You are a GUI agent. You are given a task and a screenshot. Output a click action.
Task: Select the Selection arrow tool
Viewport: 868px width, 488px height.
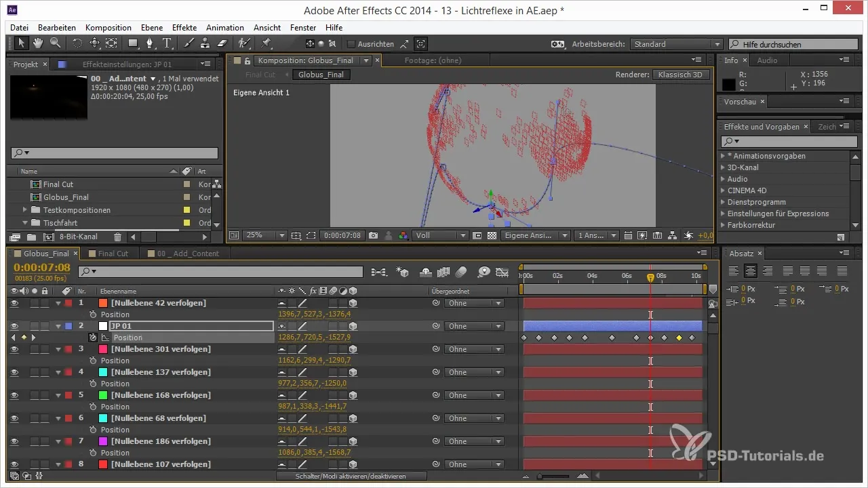pyautogui.click(x=21, y=43)
